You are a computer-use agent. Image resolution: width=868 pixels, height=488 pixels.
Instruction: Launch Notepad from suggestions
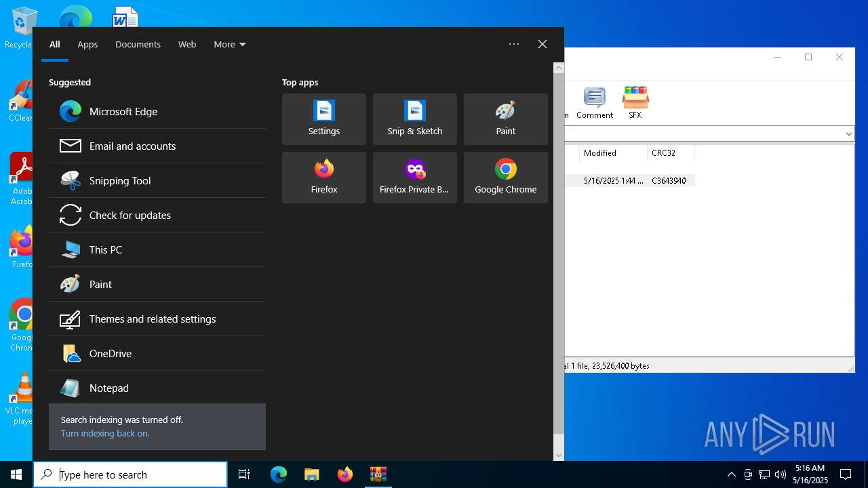[157, 388]
